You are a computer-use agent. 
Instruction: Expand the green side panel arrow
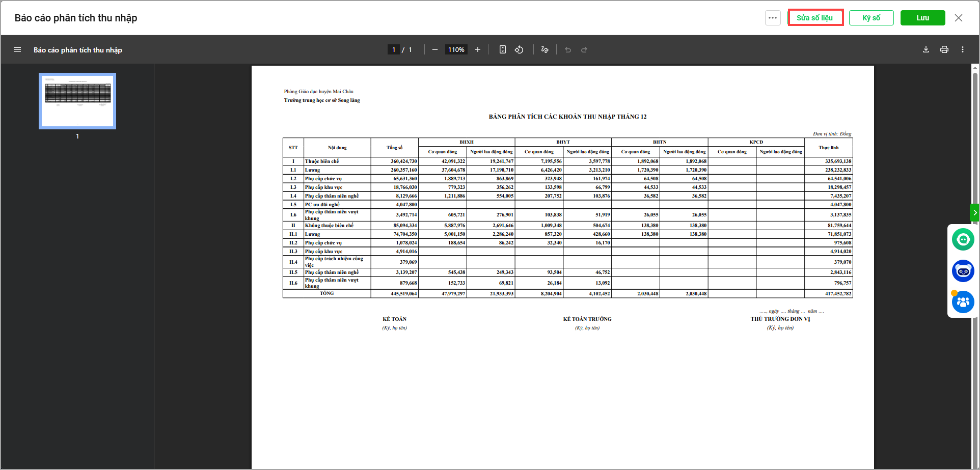(x=974, y=212)
